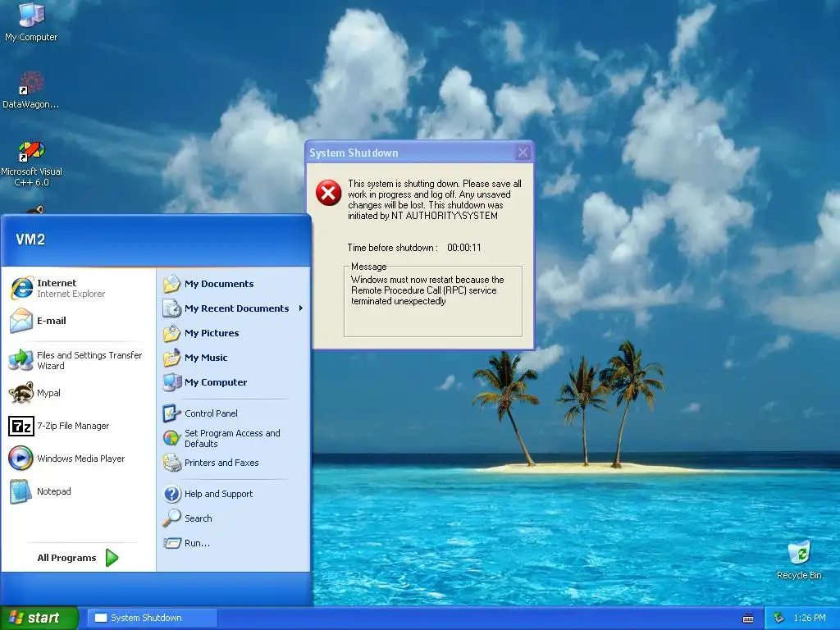Screen dimensions: 840x630
Task: Select the Notepad entry text
Action: pos(53,491)
